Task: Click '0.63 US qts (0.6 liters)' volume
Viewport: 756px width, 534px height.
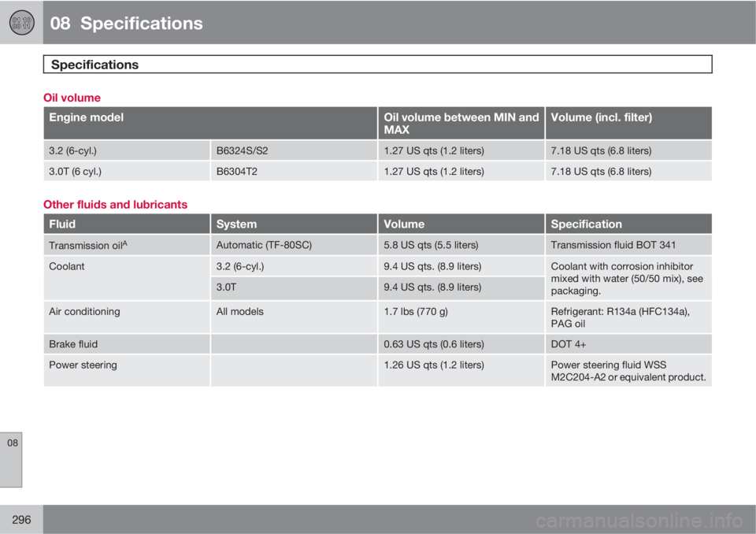Action: 461,344
